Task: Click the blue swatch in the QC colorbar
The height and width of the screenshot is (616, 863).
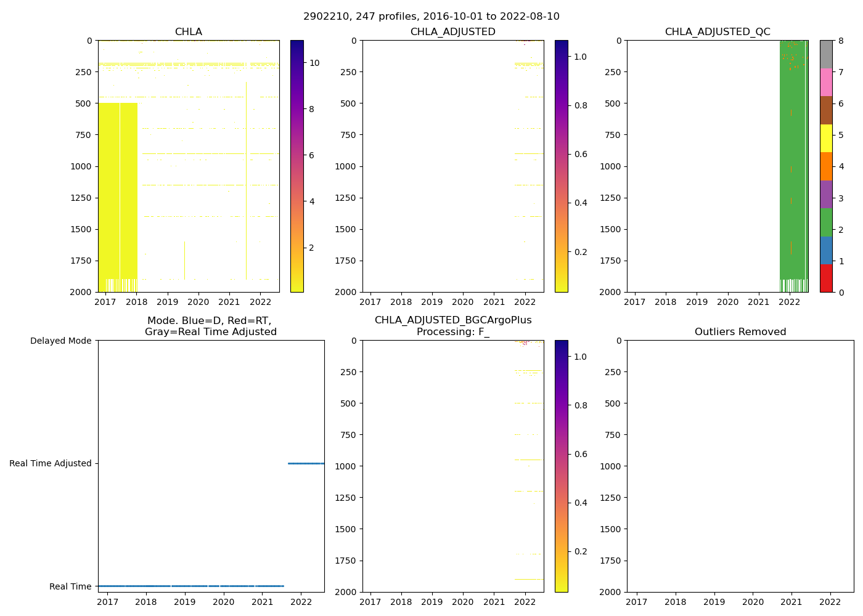Action: click(826, 250)
